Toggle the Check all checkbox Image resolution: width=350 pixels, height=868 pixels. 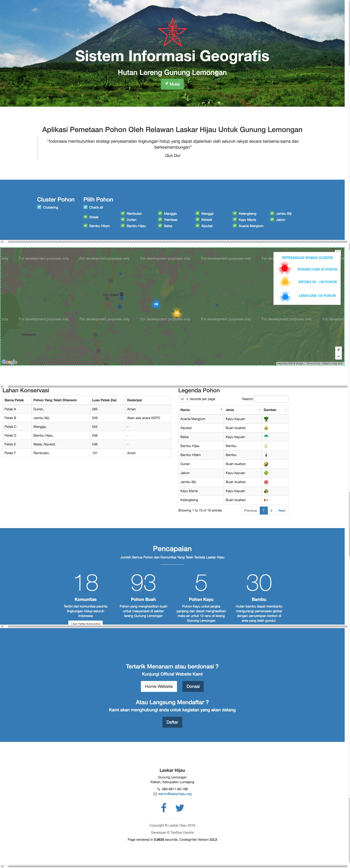pyautogui.click(x=85, y=207)
